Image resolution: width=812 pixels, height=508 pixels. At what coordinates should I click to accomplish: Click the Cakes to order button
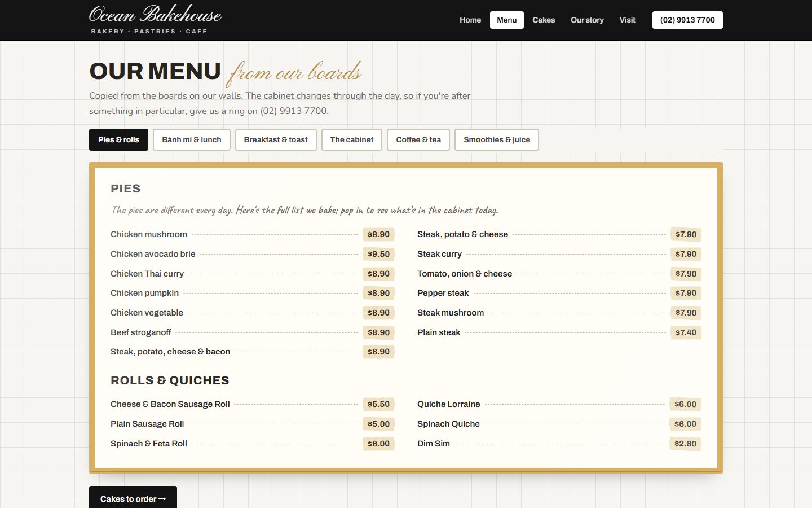pyautogui.click(x=133, y=498)
